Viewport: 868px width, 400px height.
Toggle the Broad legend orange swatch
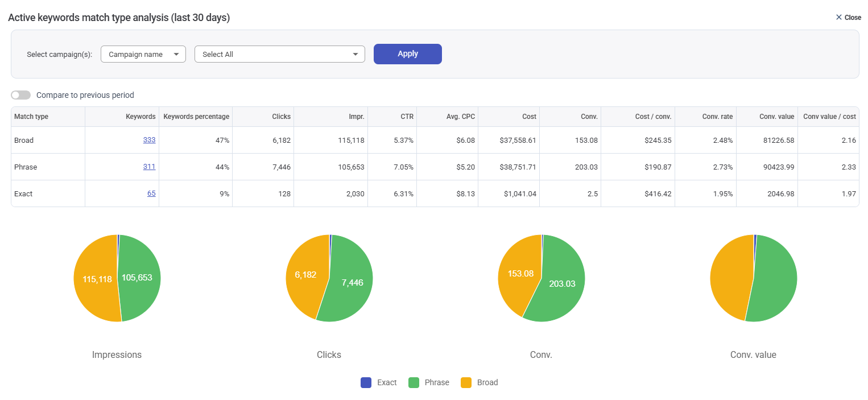point(466,382)
